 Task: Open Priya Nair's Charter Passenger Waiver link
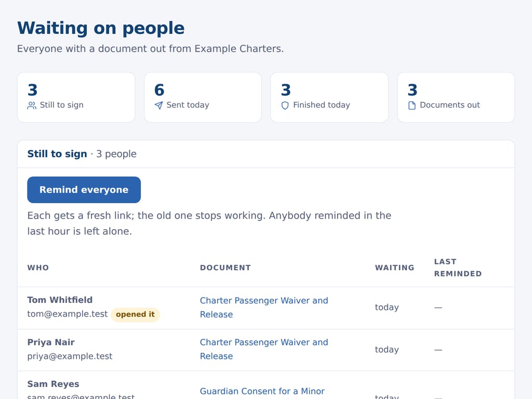pos(263,349)
